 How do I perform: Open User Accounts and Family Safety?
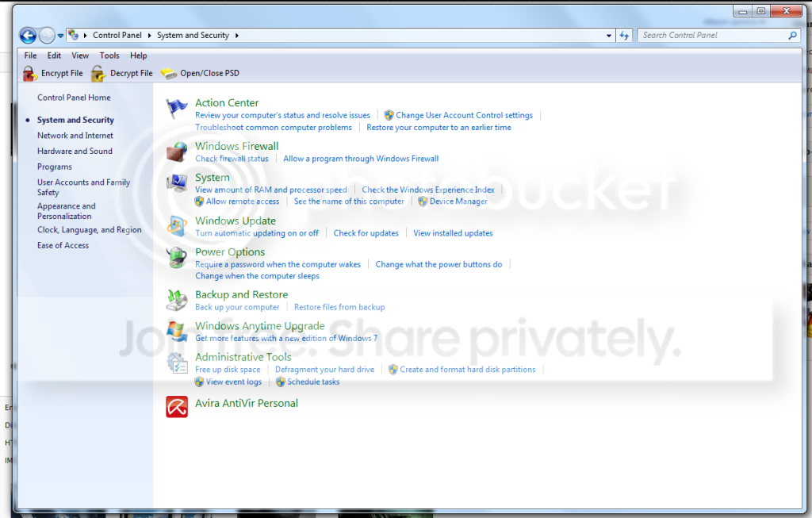(83, 187)
